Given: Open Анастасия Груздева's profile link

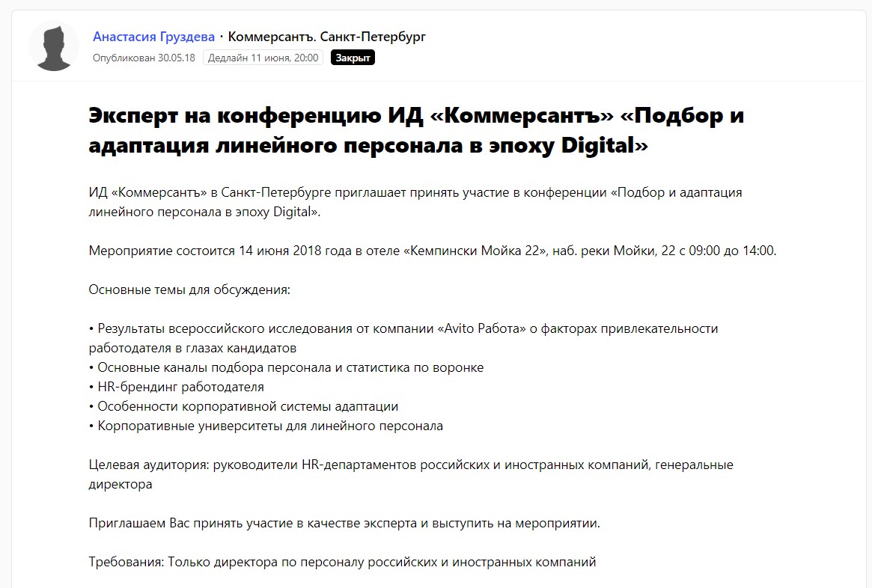Looking at the screenshot, I should (x=153, y=37).
